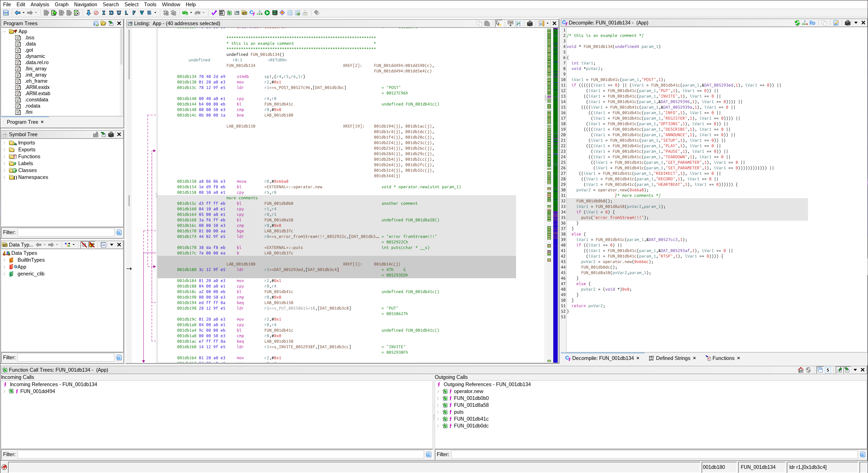Image resolution: width=868 pixels, height=473 pixels.
Task: Expand the Functions folder in Symbol Tree
Action: tap(4, 157)
